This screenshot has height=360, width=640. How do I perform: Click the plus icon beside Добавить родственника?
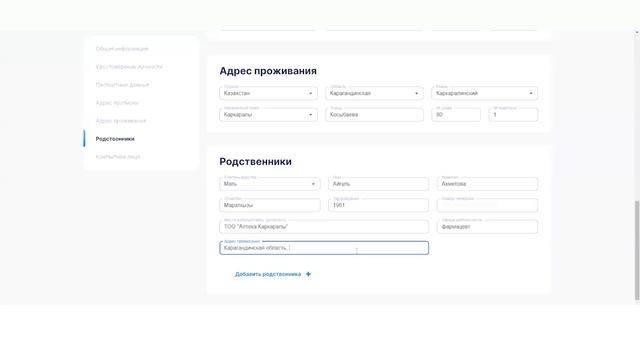click(308, 274)
